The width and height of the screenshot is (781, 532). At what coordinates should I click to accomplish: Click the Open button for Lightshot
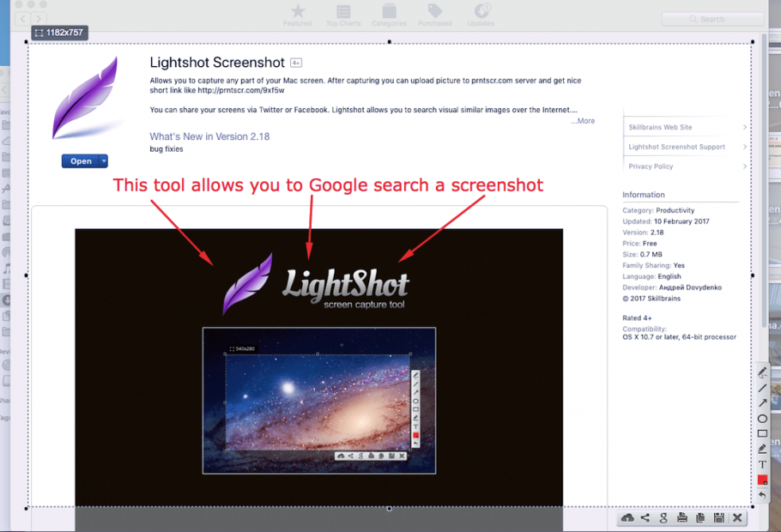pyautogui.click(x=81, y=161)
